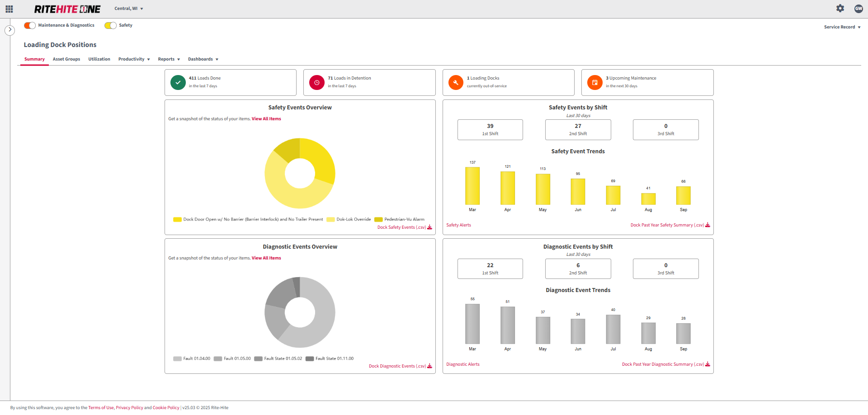Open the Safety Alerts link

tap(458, 225)
